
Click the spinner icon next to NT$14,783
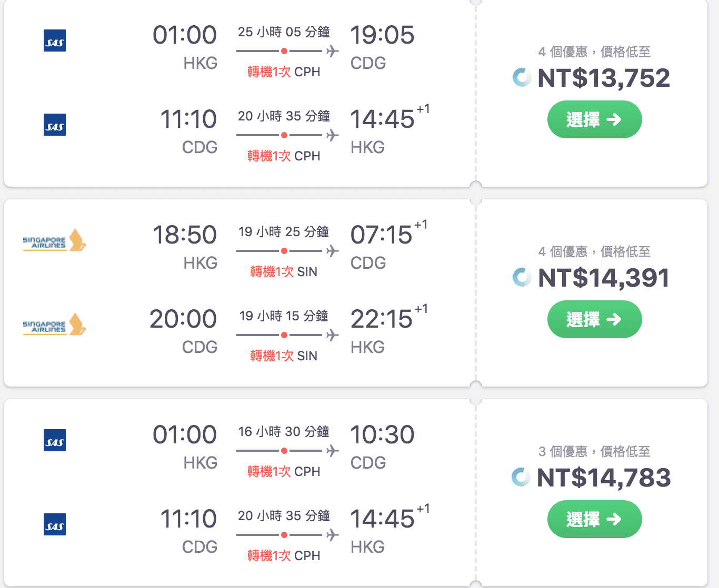521,478
